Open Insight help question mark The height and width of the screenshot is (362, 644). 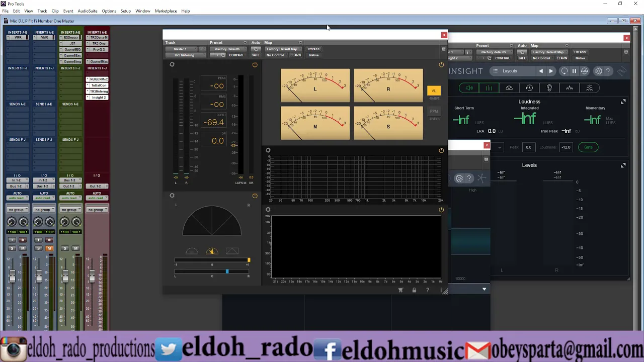click(608, 71)
